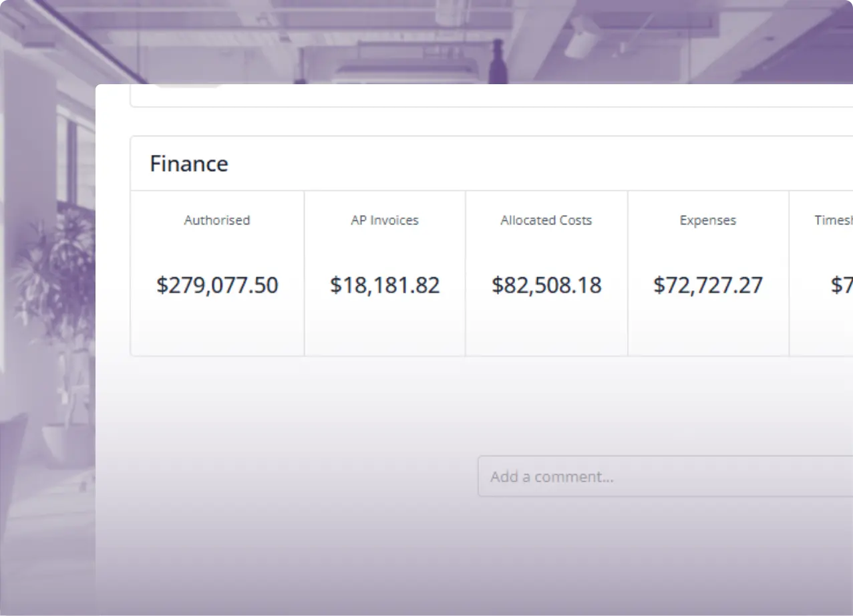The height and width of the screenshot is (616, 853).
Task: Click the truncated Timesheets dollar value
Action: pos(839,285)
